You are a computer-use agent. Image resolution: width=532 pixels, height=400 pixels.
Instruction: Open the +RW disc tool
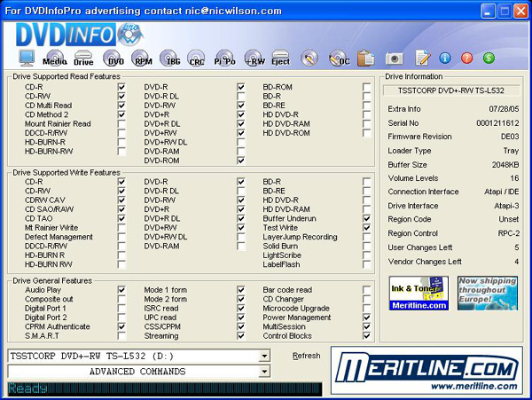point(254,58)
